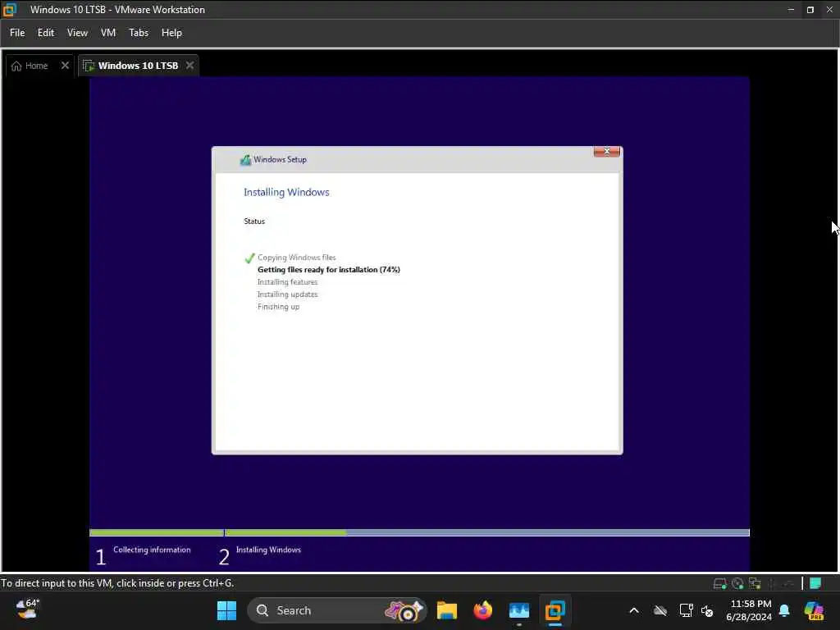Screen dimensions: 840x630
Task: Close the Windows Setup dialog
Action: pyautogui.click(x=606, y=152)
